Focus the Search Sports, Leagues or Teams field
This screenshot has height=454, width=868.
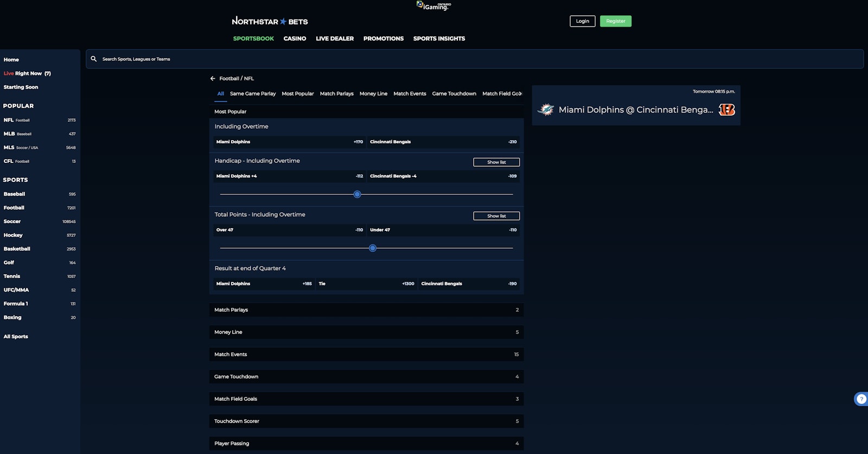pyautogui.click(x=475, y=59)
